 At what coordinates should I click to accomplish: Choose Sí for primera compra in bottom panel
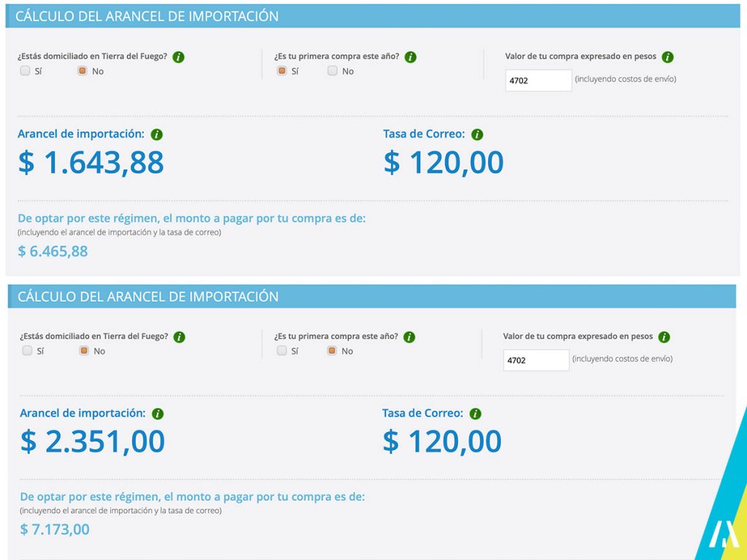pos(282,351)
